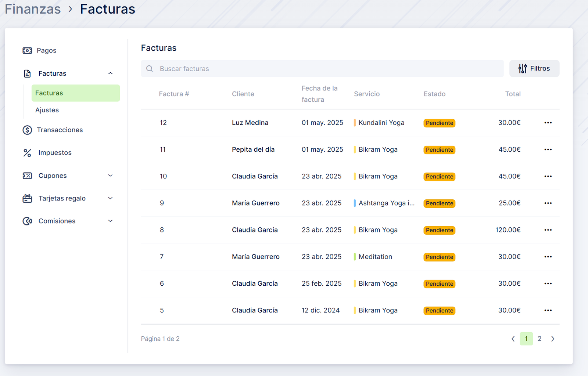Viewport: 588px width, 376px height.
Task: Open three-dot menu for invoice 9
Action: 548,203
